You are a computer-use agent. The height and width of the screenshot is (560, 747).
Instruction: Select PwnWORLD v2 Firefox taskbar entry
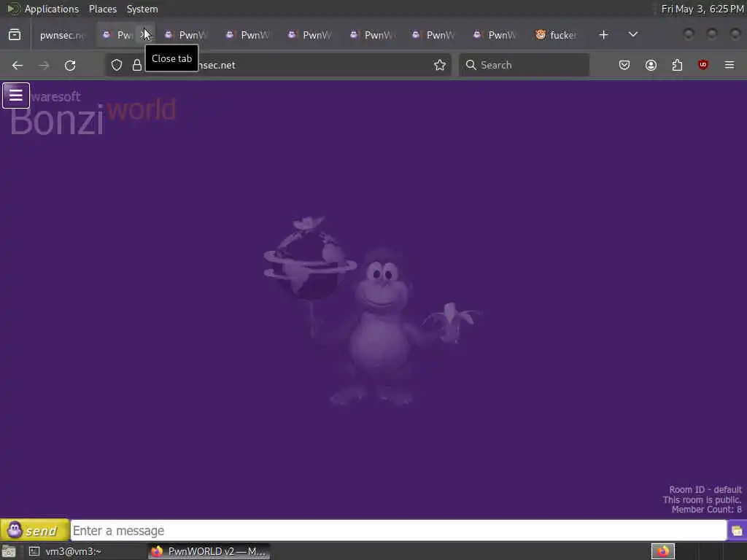click(209, 551)
